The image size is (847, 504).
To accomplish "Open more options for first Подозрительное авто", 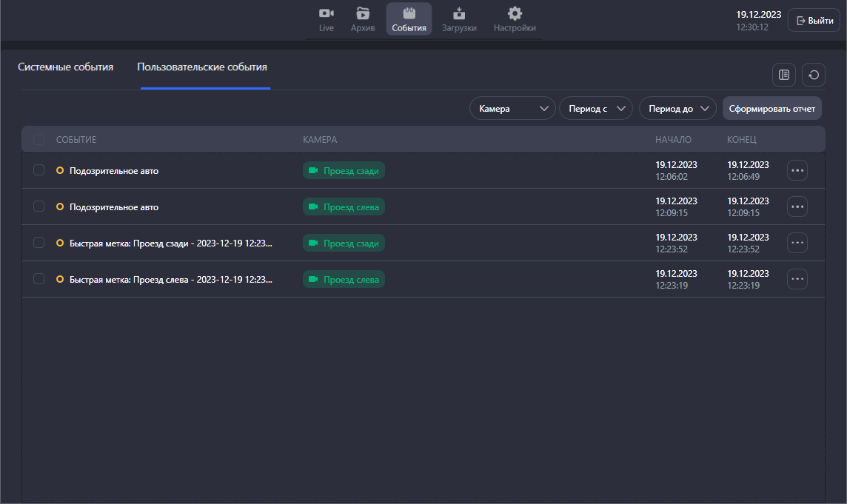I will click(x=797, y=170).
